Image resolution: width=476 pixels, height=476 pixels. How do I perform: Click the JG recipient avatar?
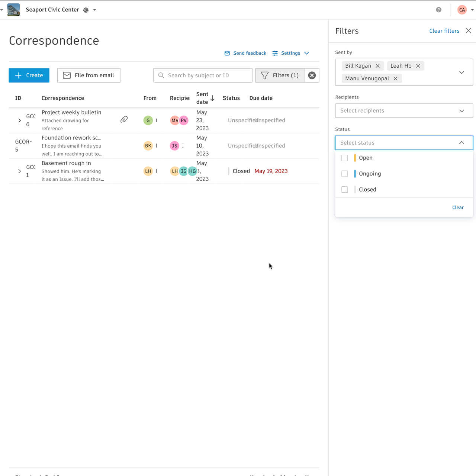pyautogui.click(x=184, y=171)
